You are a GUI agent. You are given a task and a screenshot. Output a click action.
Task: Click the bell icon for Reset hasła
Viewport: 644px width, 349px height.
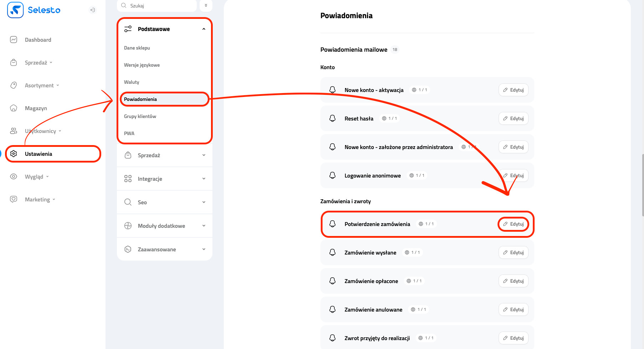coord(333,118)
